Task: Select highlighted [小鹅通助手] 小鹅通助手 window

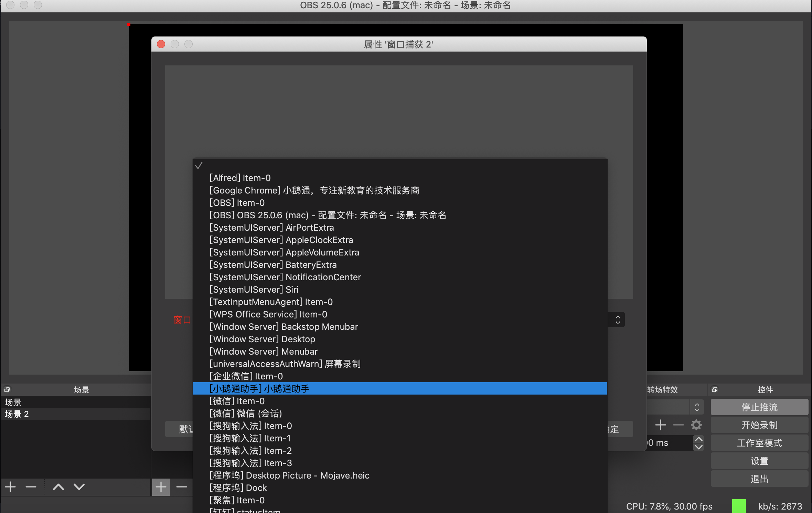Action: coord(400,389)
